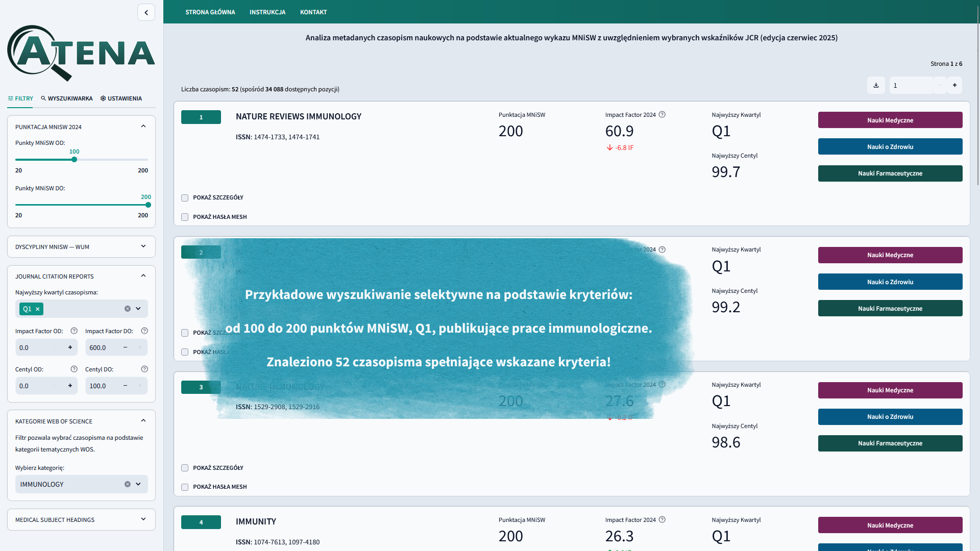
Task: Collapse the Journal Citation Reports panel
Action: click(143, 276)
